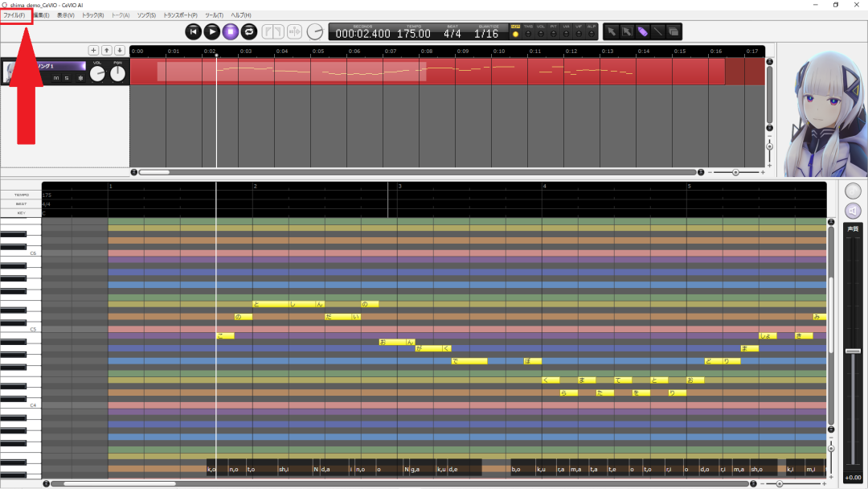Image resolution: width=868 pixels, height=489 pixels.
Task: Open the ヘルプ(H) menu
Action: point(241,15)
